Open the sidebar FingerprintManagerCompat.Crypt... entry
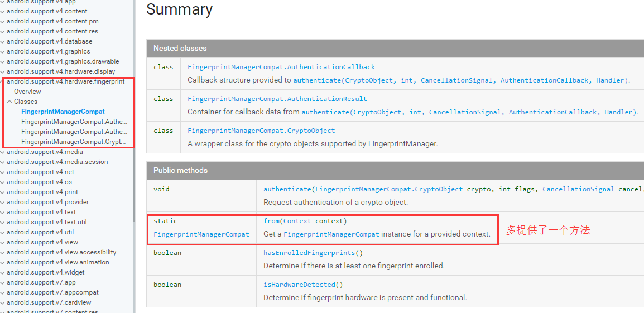Image resolution: width=644 pixels, height=313 pixels. [x=74, y=142]
